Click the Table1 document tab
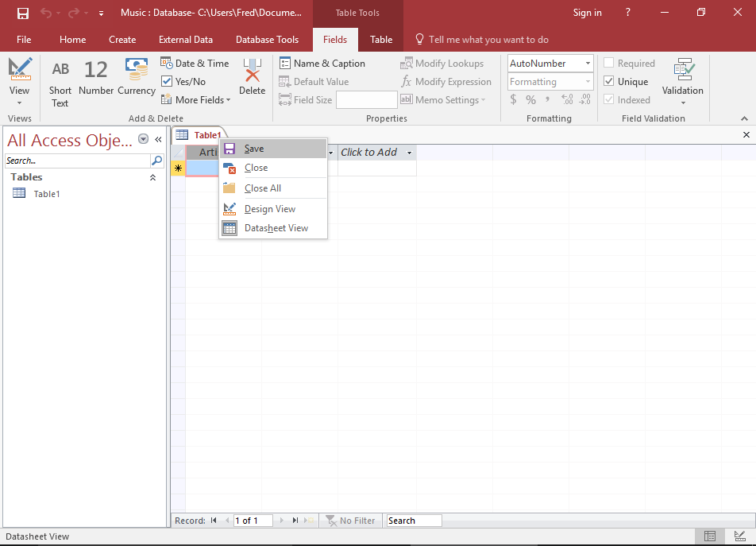 [199, 135]
